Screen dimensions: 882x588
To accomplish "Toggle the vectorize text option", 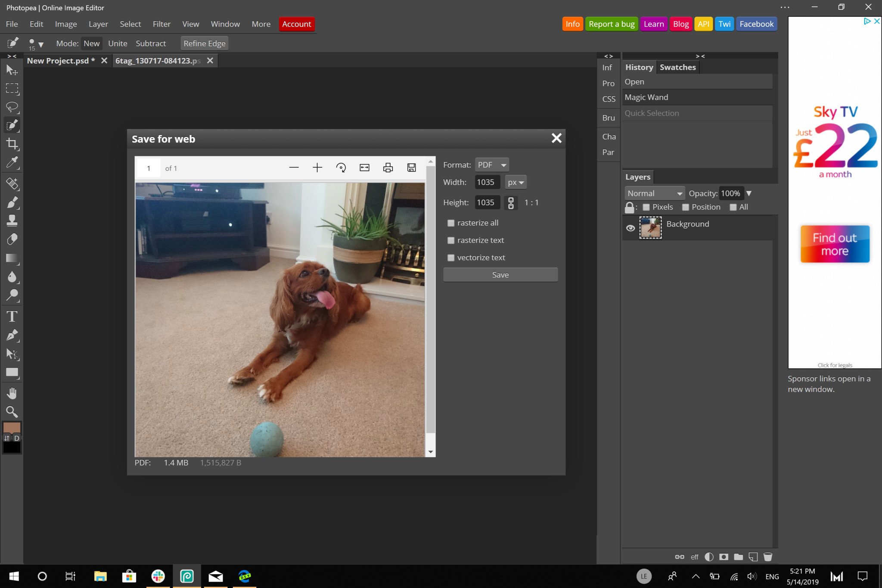I will tap(450, 257).
